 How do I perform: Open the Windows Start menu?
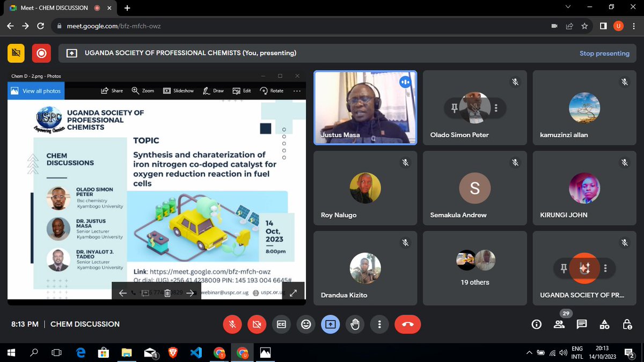(x=11, y=352)
